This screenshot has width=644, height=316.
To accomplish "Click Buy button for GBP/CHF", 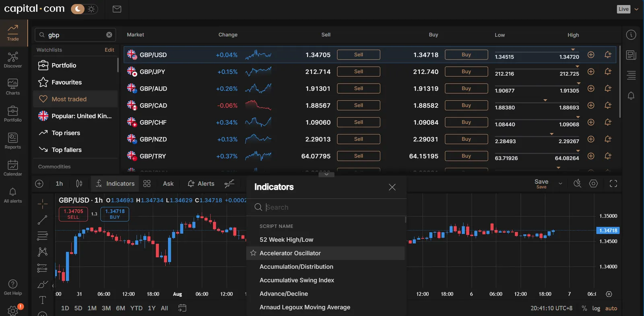I will click(466, 122).
